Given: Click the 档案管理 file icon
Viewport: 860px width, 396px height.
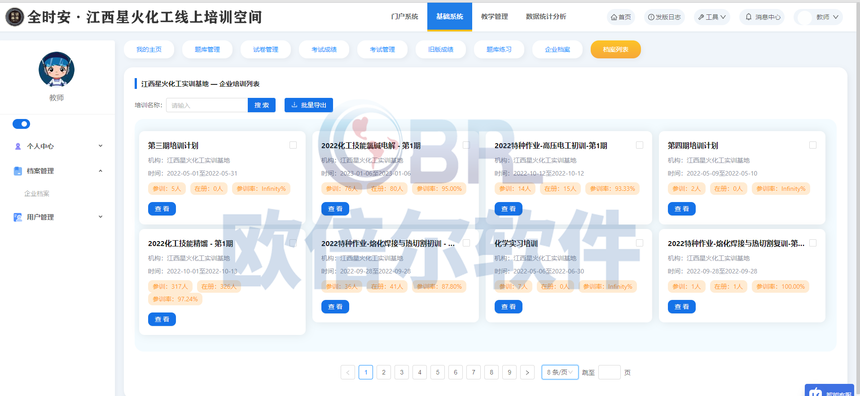Looking at the screenshot, I should tap(17, 171).
